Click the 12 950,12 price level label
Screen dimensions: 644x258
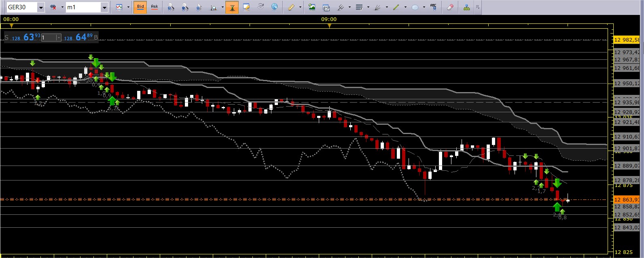coord(627,84)
